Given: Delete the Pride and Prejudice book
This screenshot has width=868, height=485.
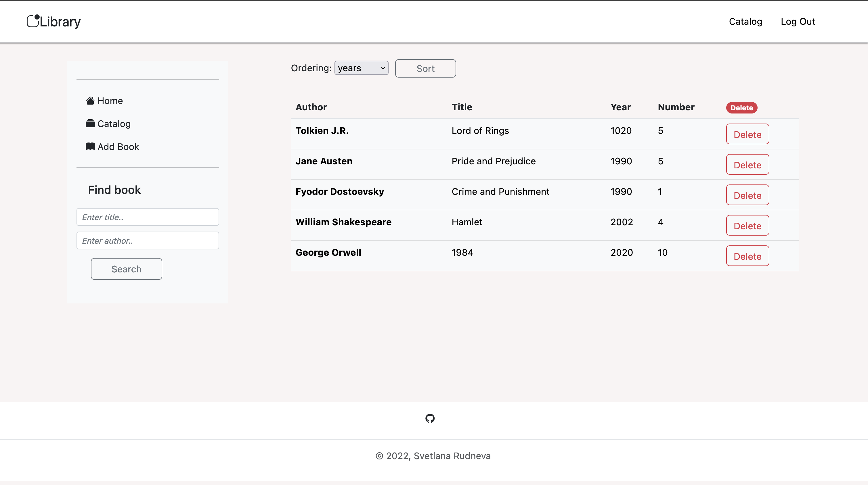Looking at the screenshot, I should pyautogui.click(x=747, y=165).
